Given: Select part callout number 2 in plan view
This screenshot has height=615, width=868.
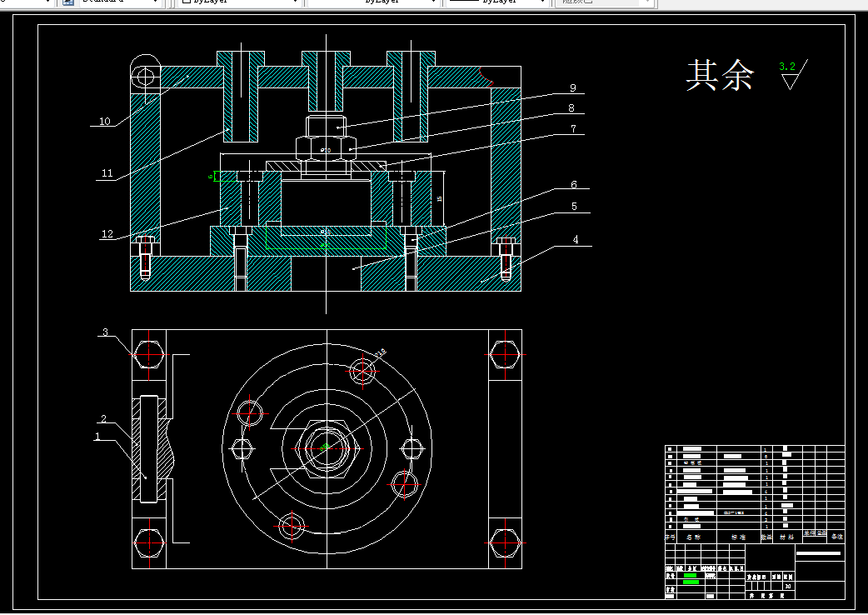Looking at the screenshot, I should tap(103, 418).
